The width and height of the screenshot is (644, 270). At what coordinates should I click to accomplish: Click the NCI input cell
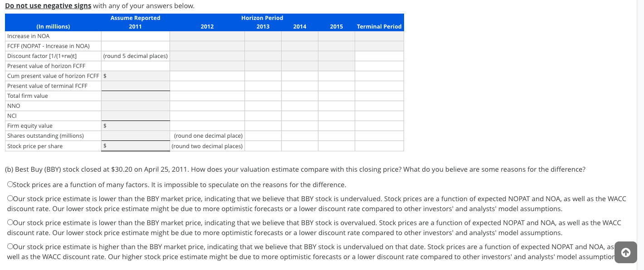coord(136,116)
